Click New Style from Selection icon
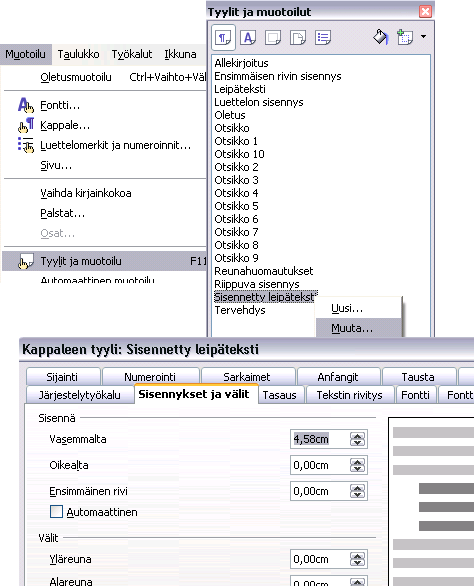 tap(405, 37)
